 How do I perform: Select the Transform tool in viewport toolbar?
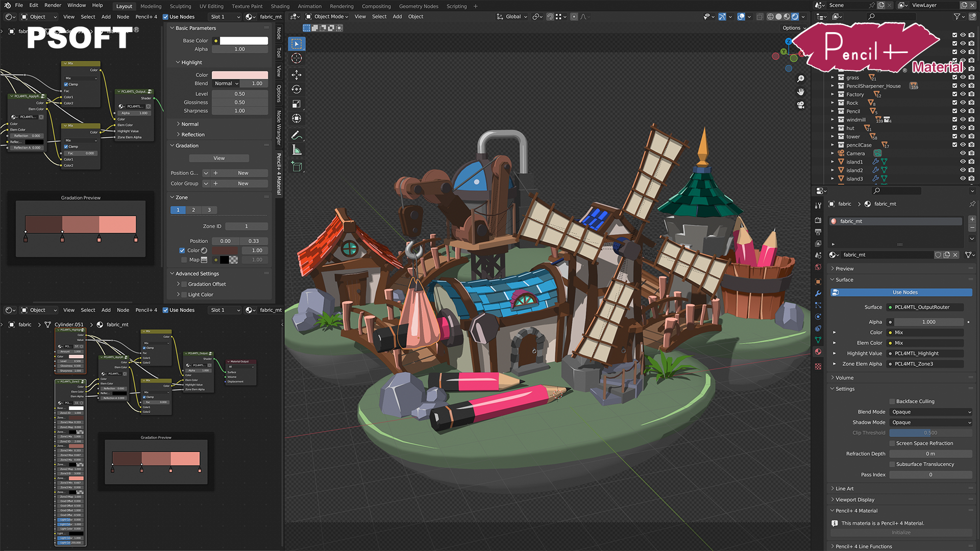coord(297,118)
